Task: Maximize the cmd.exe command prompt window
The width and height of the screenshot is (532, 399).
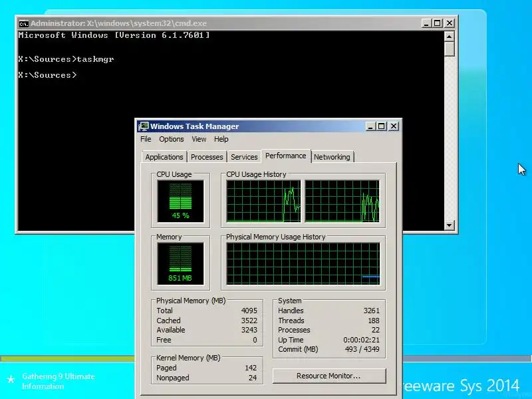Action: tap(438, 23)
